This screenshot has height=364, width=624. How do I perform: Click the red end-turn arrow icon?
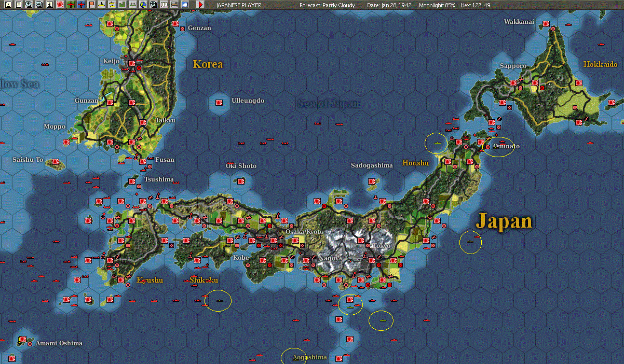coord(201,5)
